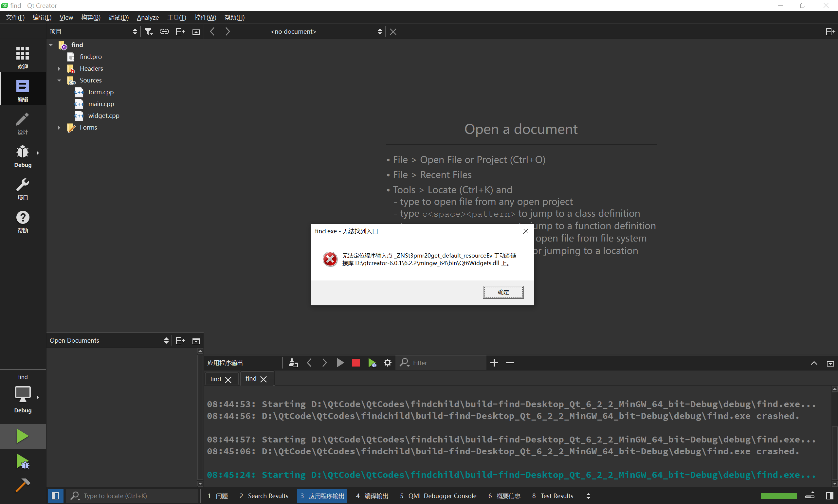Click the 确定 button in the error dialog
Image resolution: width=838 pixels, height=504 pixels.
pos(503,292)
